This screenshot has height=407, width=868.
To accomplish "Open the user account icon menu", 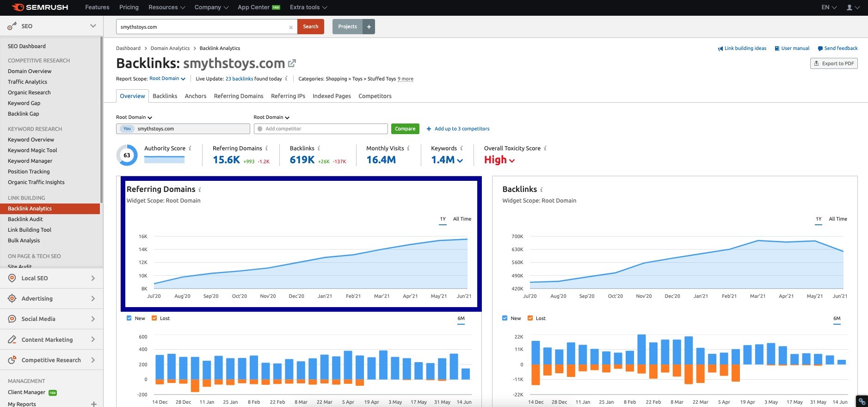I will click(853, 7).
